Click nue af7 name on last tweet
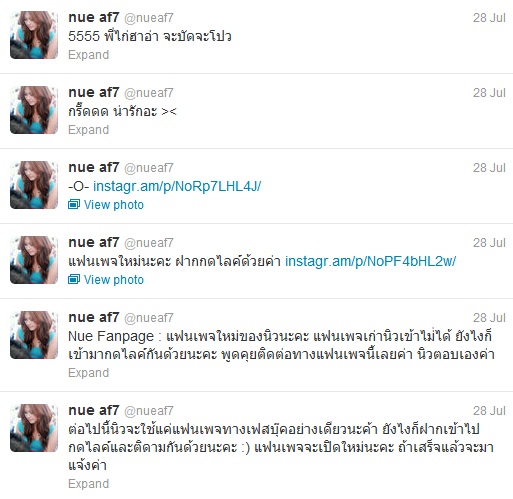This screenshot has width=513, height=499. coord(94,411)
